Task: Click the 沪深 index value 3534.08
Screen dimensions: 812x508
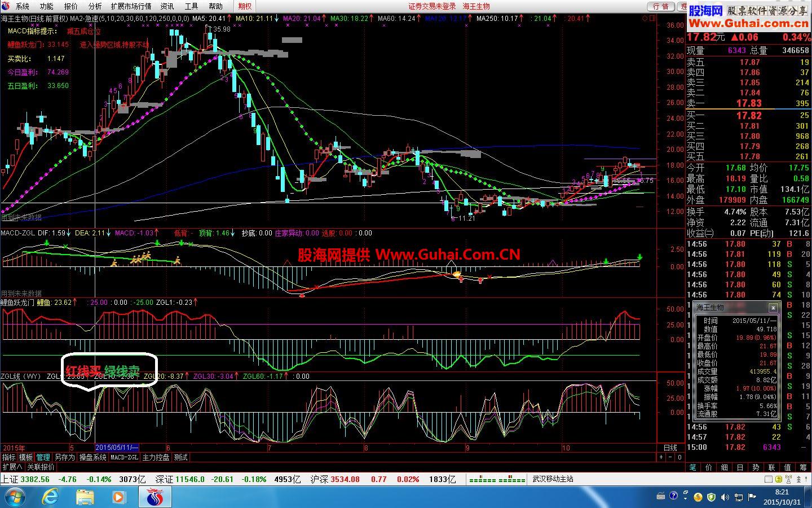Action: pos(345,479)
